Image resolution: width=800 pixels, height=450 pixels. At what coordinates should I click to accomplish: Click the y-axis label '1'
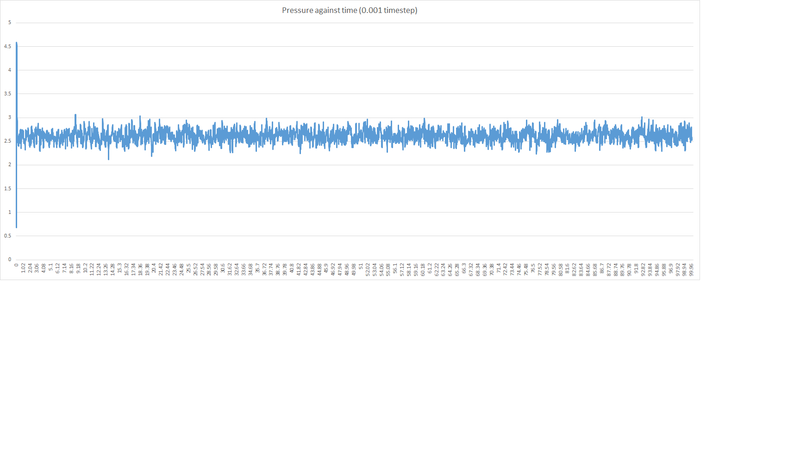pyautogui.click(x=9, y=212)
